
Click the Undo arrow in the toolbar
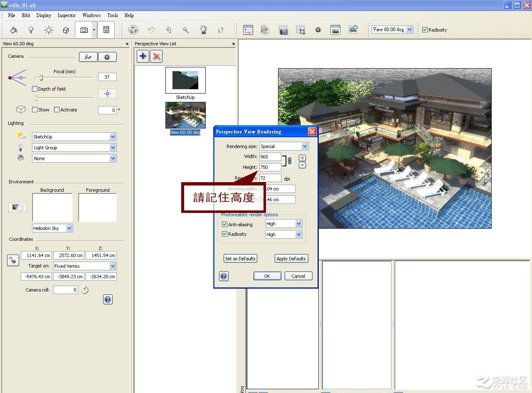[151, 30]
